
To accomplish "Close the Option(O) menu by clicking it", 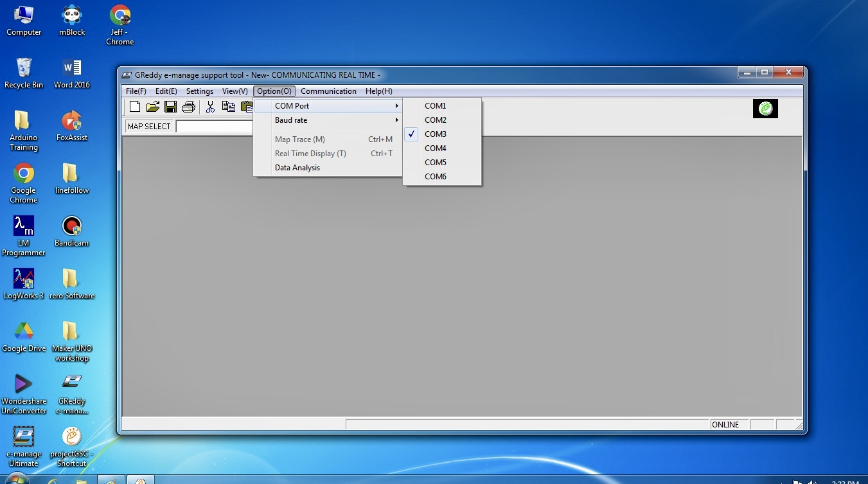I will coord(274,91).
